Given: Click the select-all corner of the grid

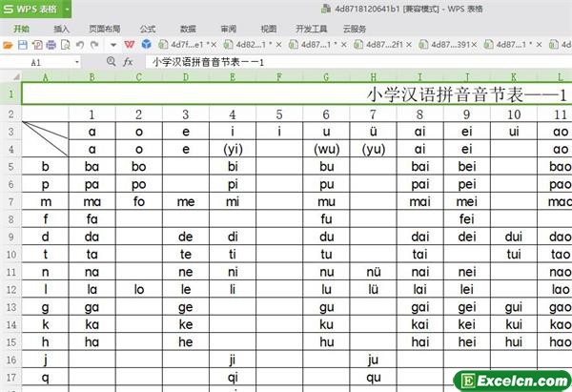Looking at the screenshot, I should click(10, 76).
